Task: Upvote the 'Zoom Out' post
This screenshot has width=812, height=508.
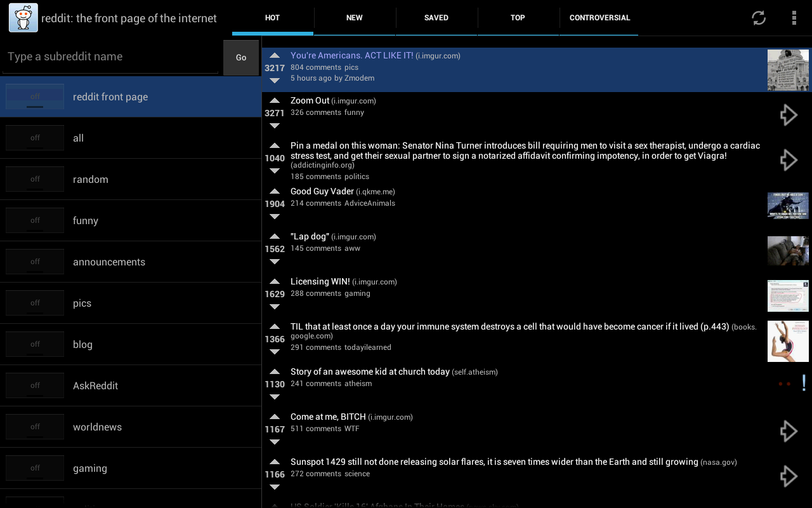Action: click(275, 101)
